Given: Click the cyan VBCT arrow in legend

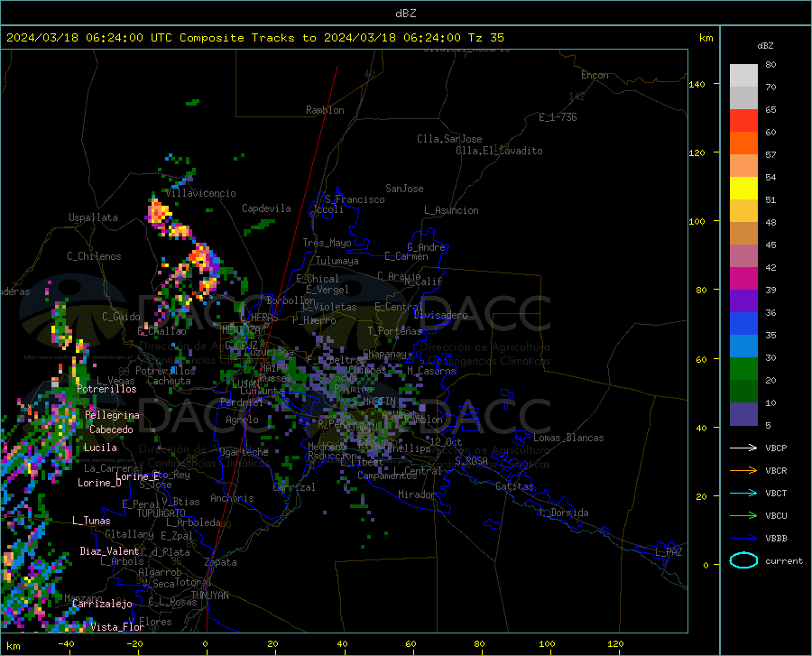Looking at the screenshot, I should [x=743, y=493].
